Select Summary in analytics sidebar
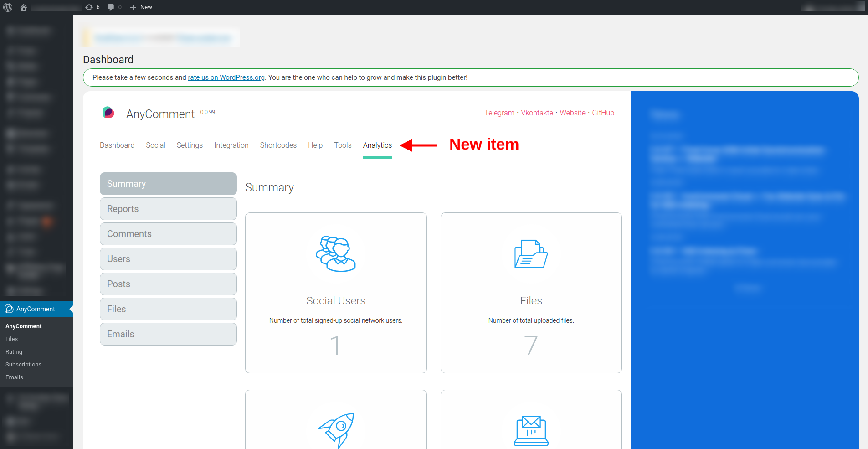This screenshot has height=449, width=868. tap(168, 184)
